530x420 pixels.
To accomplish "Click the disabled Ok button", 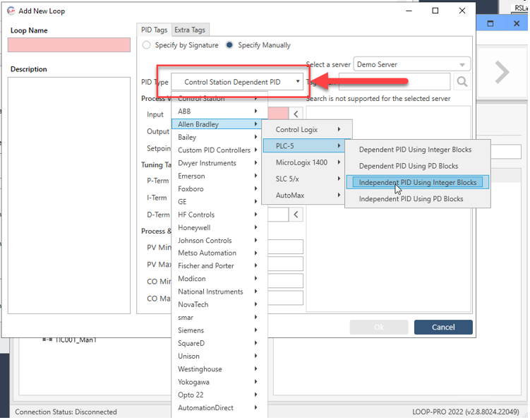I will coord(378,327).
